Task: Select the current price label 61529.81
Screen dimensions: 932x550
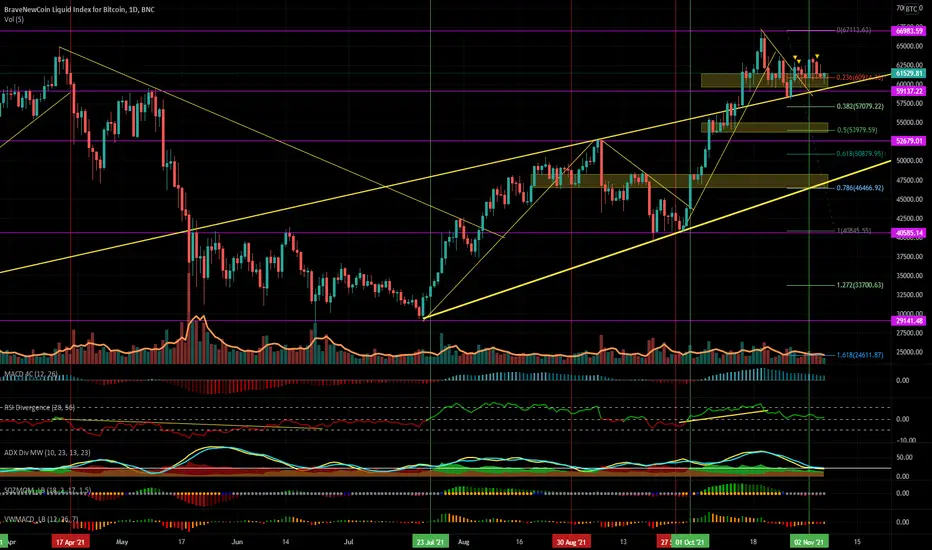Action: 909,74
